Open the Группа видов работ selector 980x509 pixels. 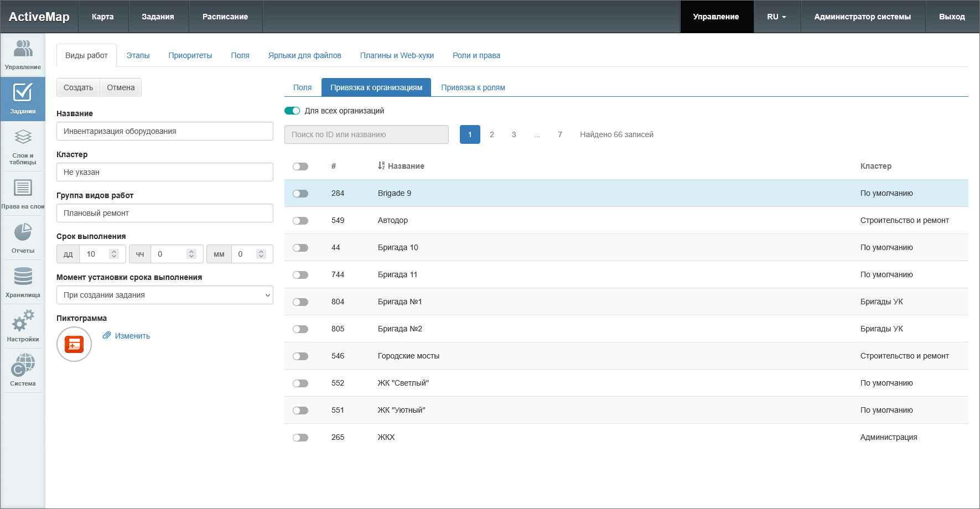click(x=165, y=213)
